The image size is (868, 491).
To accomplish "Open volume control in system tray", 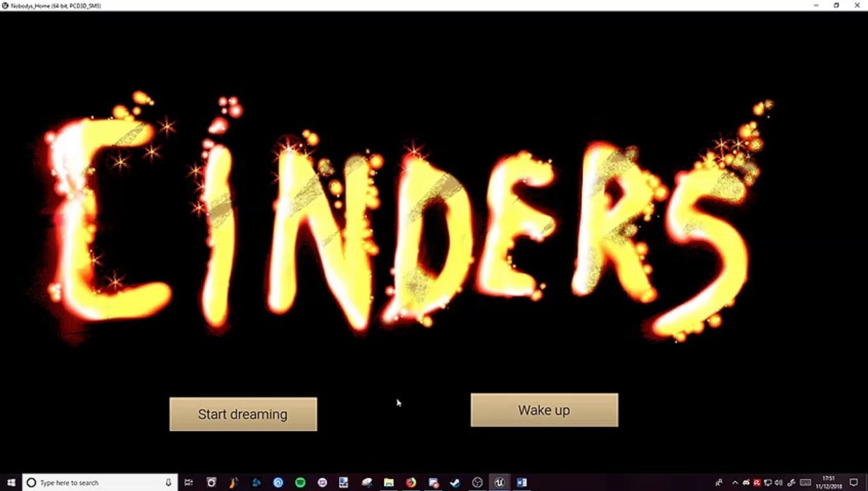I will (779, 483).
